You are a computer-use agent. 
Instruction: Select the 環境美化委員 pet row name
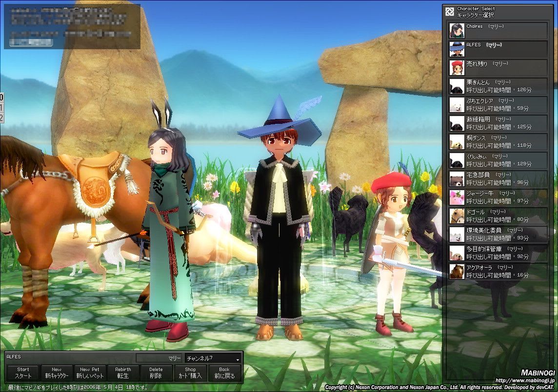484,230
